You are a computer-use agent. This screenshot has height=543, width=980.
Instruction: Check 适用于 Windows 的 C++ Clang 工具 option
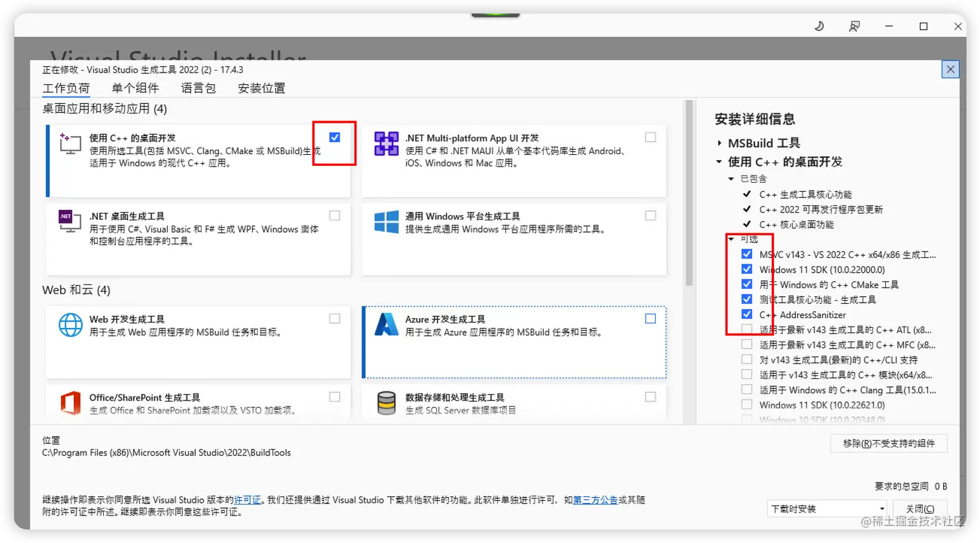747,389
